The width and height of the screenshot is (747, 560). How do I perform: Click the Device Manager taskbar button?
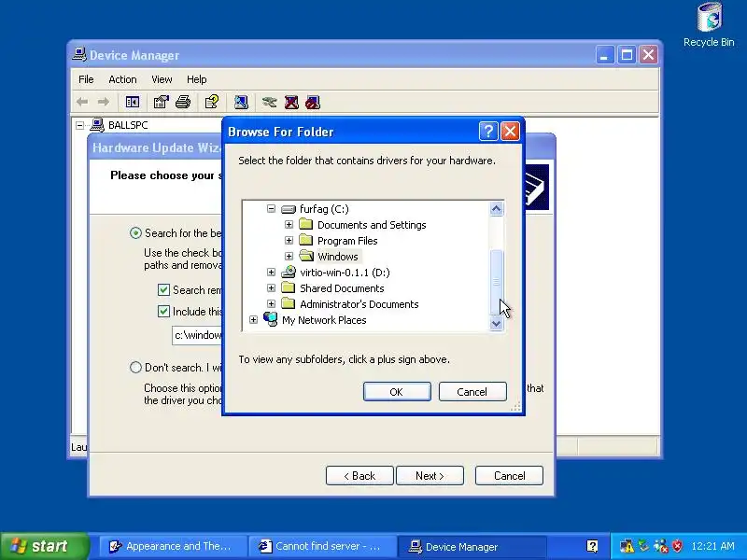[472, 546]
